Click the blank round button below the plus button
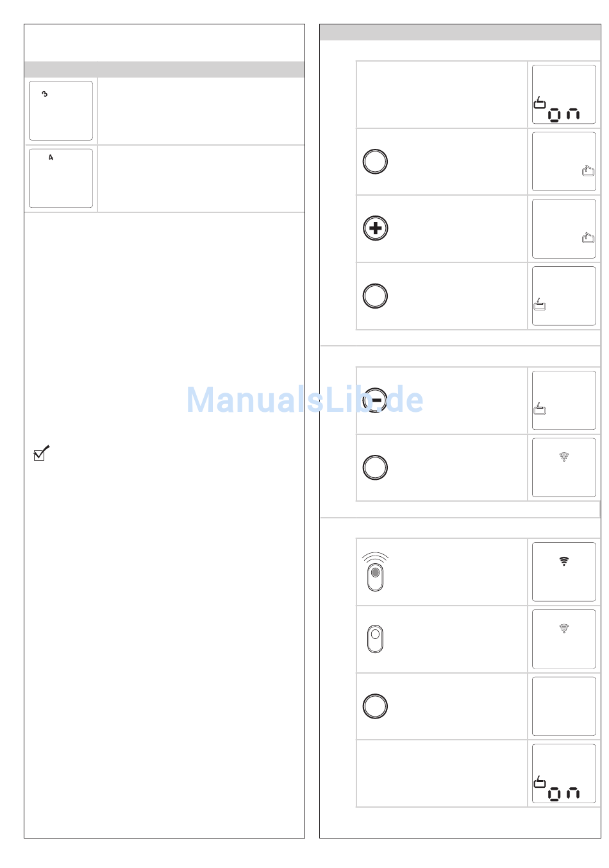The height and width of the screenshot is (868, 609). pyautogui.click(x=376, y=296)
